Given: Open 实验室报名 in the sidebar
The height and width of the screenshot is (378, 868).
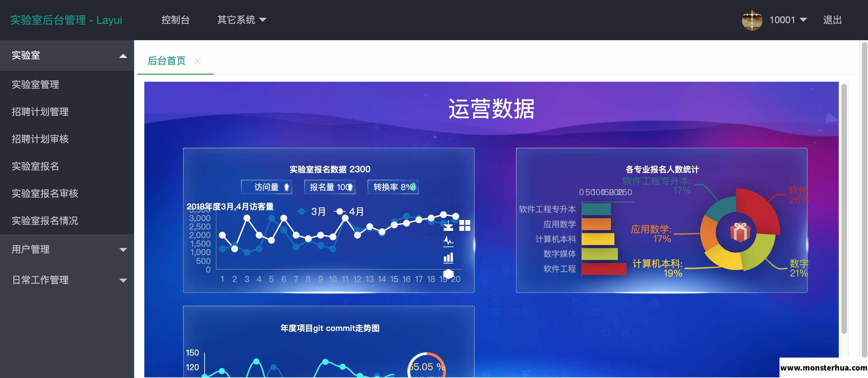Looking at the screenshot, I should pos(67,166).
